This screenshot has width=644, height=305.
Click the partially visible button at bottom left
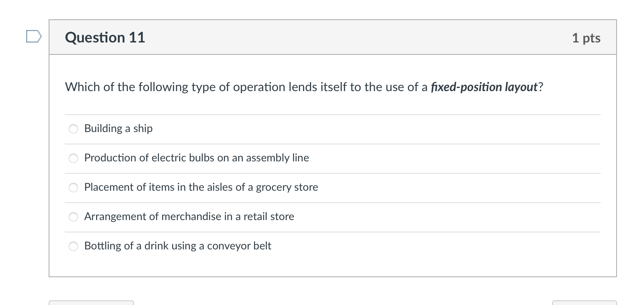click(x=91, y=303)
